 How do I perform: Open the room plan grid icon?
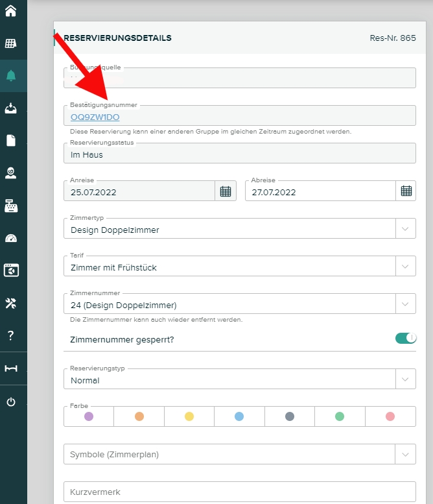10,43
